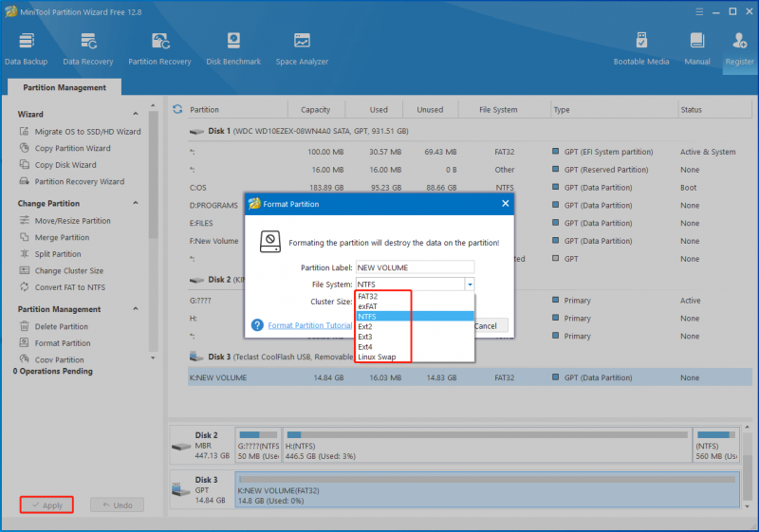Collapse the Change Partition section
Screen dimensions: 759x532
[x=136, y=203]
